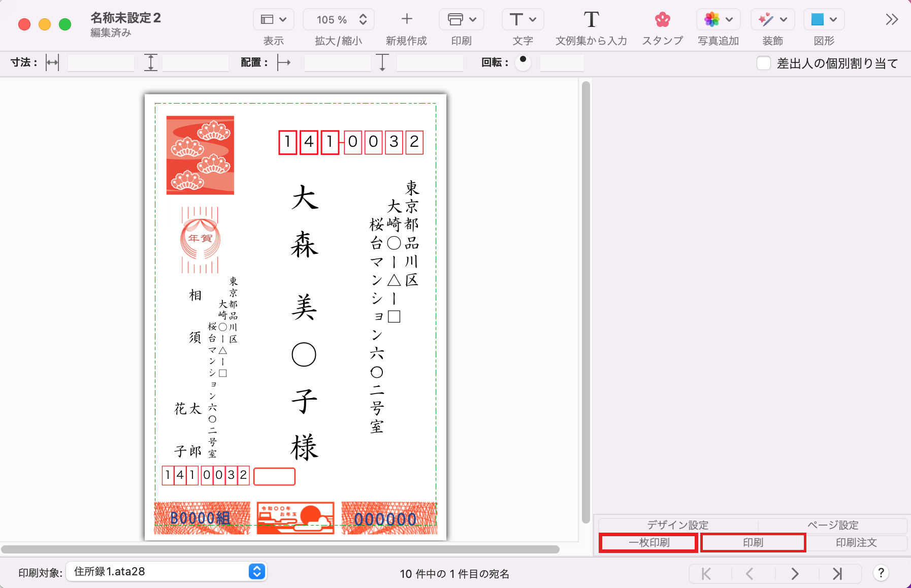
Task: Switch to the ページ設定 tab
Action: point(833,525)
